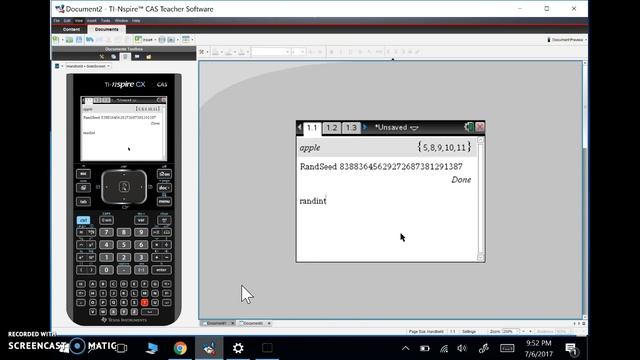This screenshot has height=360, width=640.
Task: Click the del key on emulator
Action: pyautogui.click(x=164, y=220)
